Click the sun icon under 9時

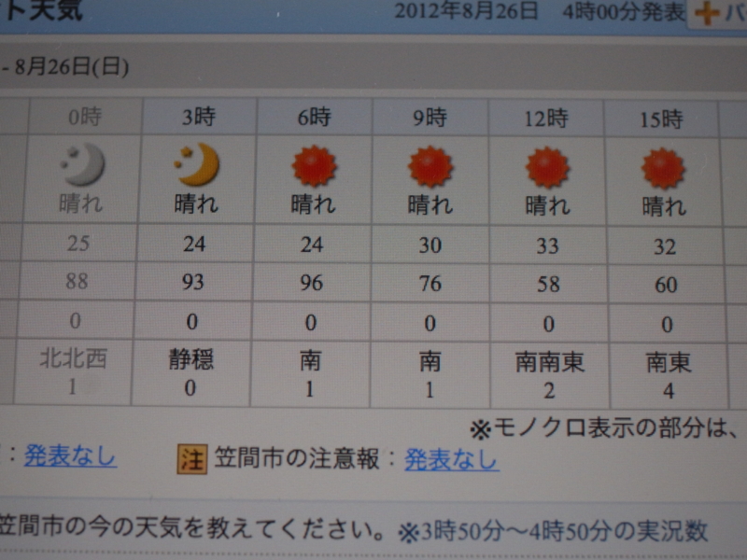(x=430, y=167)
